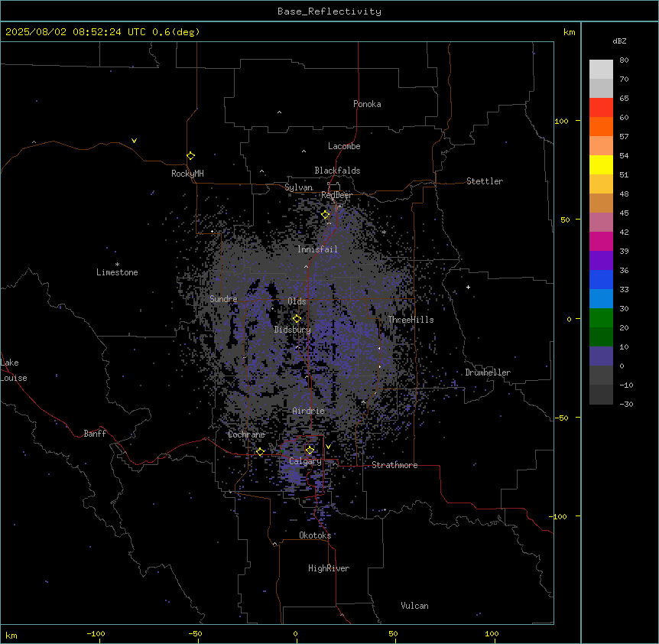Click the Blackfalds label
The height and width of the screenshot is (644, 659).
pyautogui.click(x=337, y=171)
